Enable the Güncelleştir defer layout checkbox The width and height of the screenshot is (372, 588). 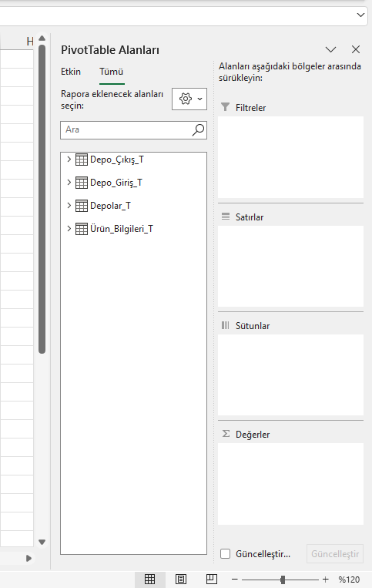pyautogui.click(x=225, y=554)
